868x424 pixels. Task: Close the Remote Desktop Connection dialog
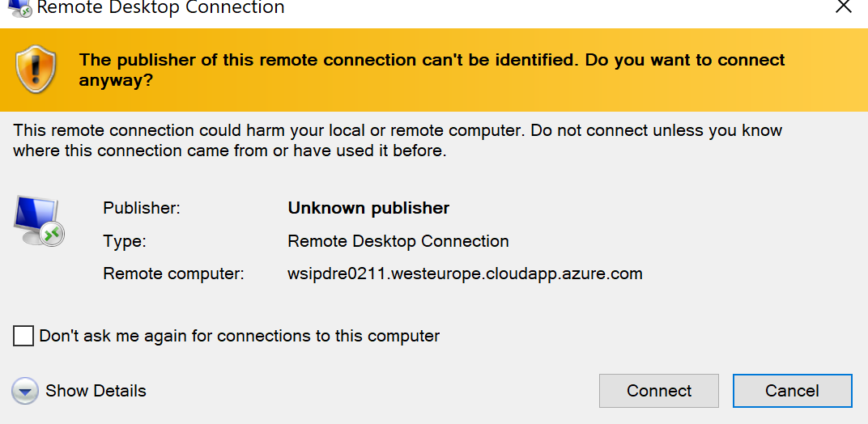844,6
